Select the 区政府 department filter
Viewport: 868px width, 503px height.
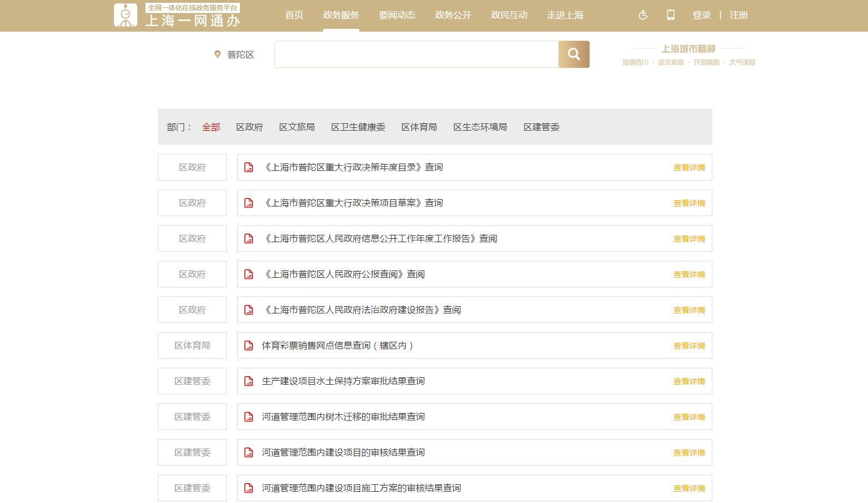(x=250, y=127)
